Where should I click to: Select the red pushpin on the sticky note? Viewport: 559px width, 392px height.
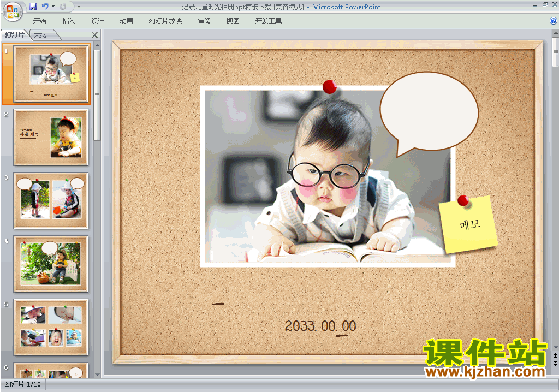pos(463,201)
